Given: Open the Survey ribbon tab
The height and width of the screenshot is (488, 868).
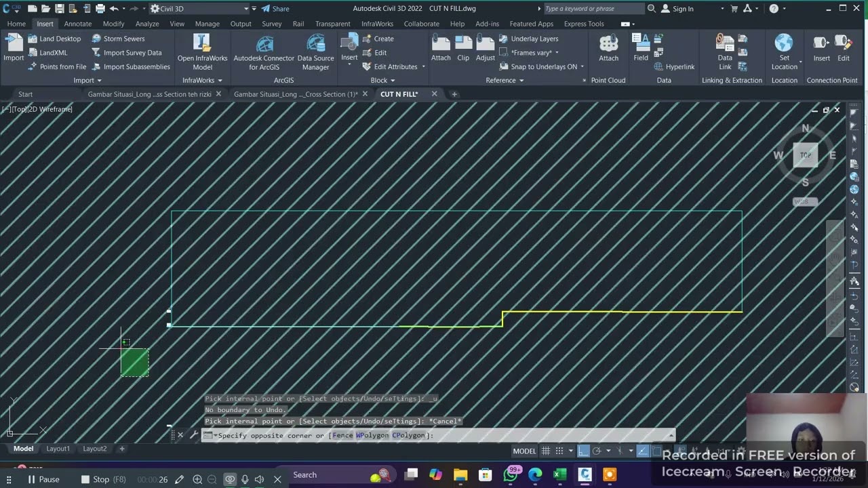Looking at the screenshot, I should [x=272, y=24].
